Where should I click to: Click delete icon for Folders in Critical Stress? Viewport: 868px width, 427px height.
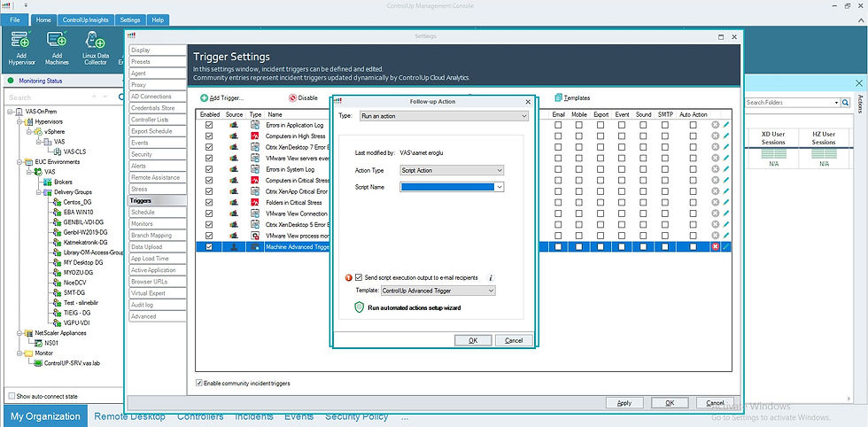pyautogui.click(x=715, y=202)
